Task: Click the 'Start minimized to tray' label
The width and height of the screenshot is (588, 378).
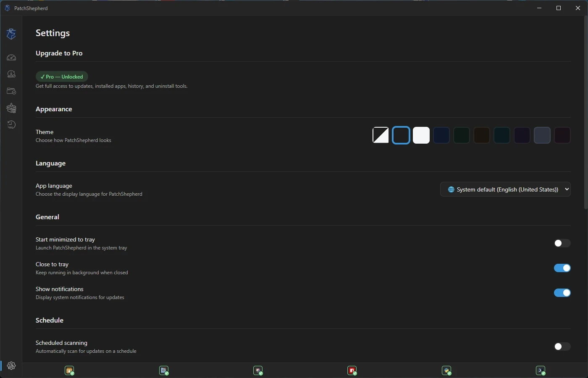Action: [x=65, y=239]
